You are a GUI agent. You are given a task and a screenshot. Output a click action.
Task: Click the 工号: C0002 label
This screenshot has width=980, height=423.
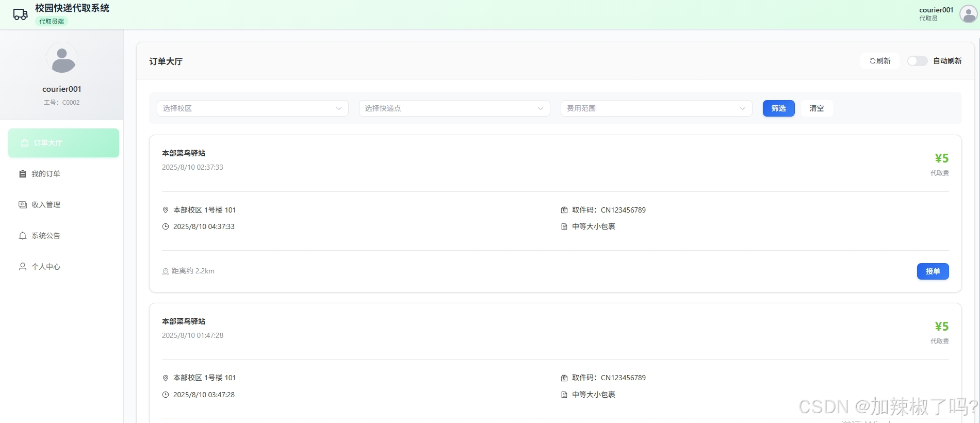[x=62, y=103]
